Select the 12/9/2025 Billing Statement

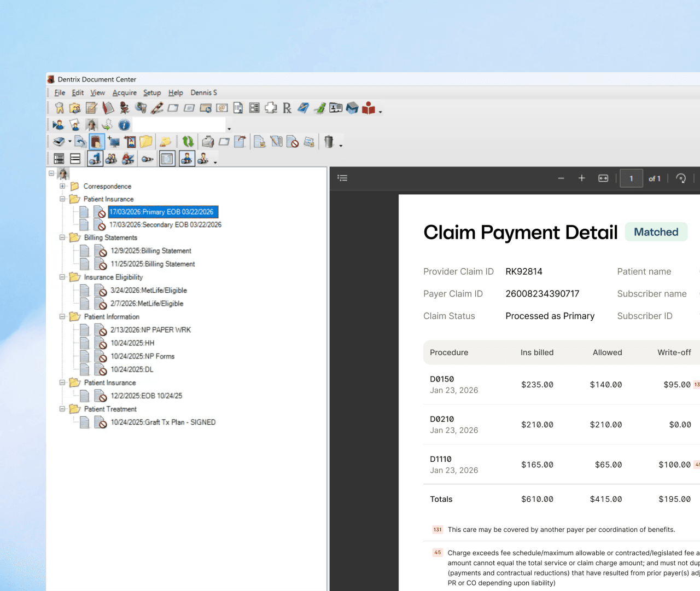point(151,251)
